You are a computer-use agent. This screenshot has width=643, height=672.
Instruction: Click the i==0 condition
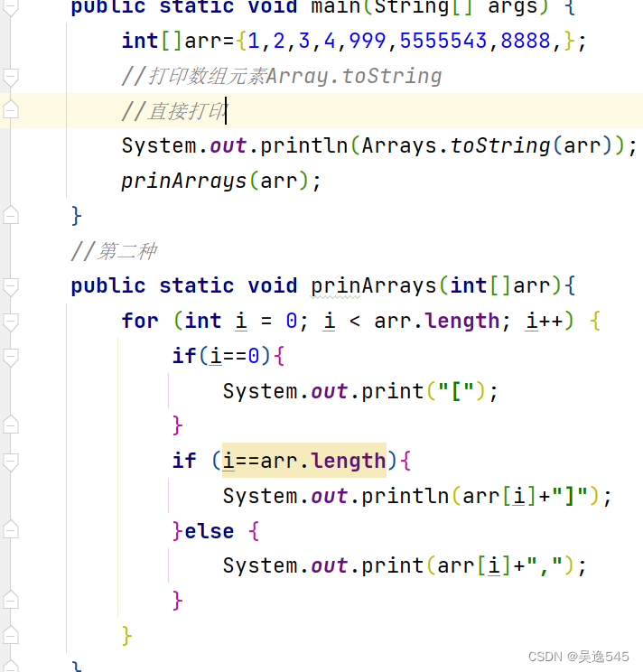(x=235, y=356)
